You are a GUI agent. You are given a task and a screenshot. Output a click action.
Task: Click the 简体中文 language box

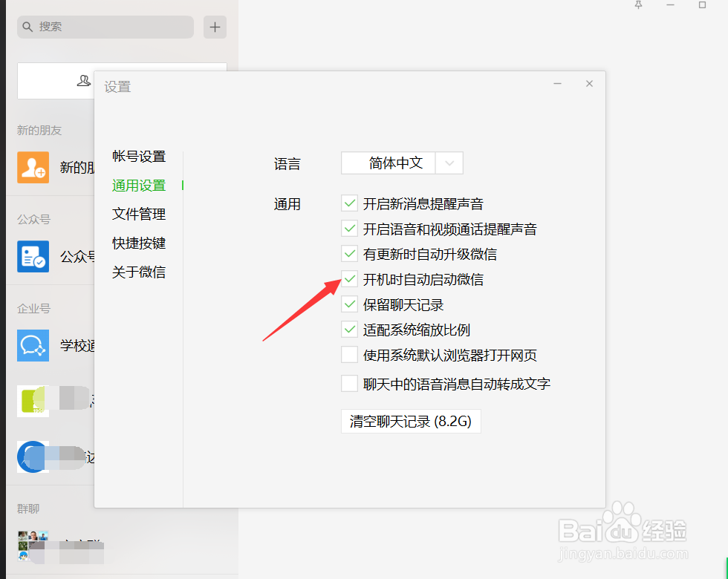389,163
